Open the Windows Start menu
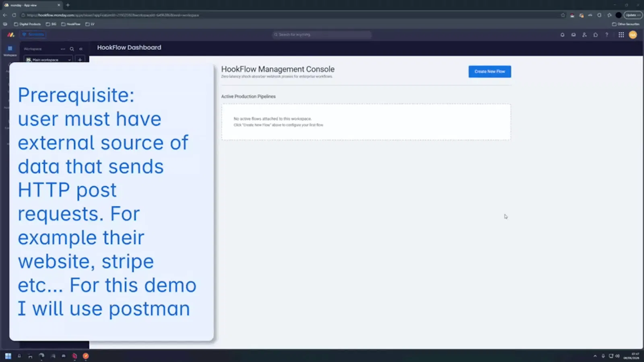The height and width of the screenshot is (362, 644). click(x=8, y=356)
